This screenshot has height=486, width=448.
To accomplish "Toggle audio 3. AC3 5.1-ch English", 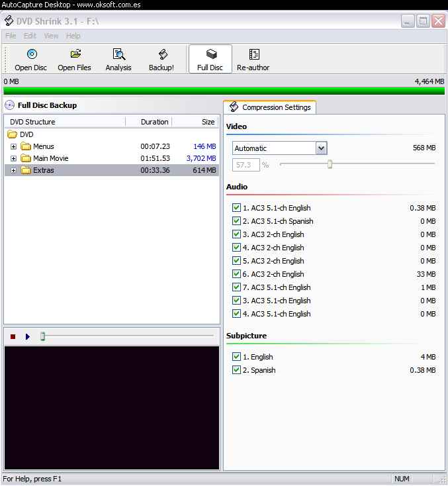I will [236, 301].
